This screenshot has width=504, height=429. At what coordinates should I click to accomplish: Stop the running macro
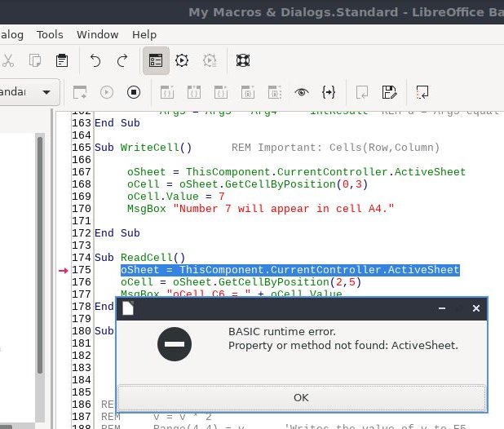(134, 92)
